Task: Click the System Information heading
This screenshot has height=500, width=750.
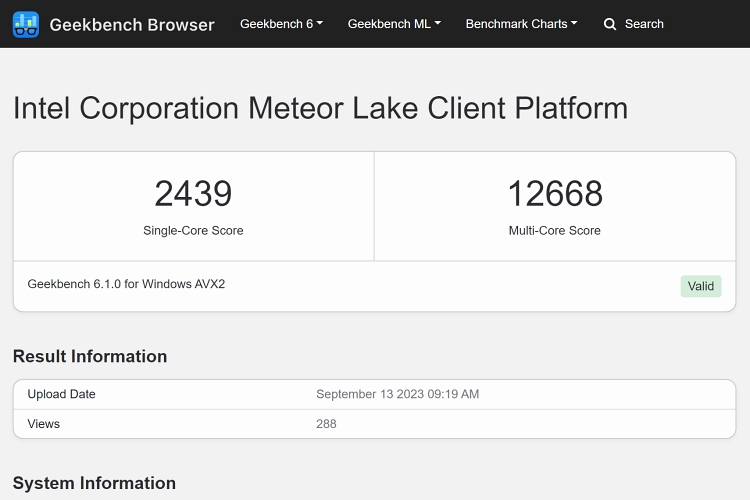Action: click(x=94, y=483)
